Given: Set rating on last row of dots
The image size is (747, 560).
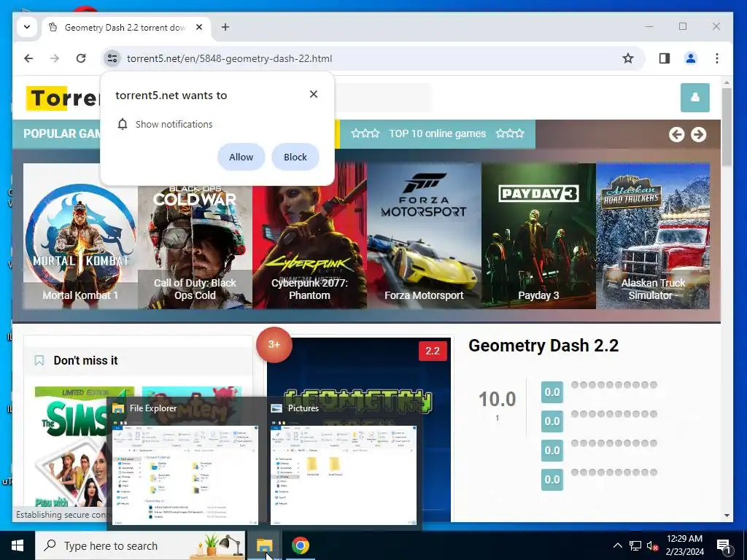Looking at the screenshot, I should coord(614,472).
